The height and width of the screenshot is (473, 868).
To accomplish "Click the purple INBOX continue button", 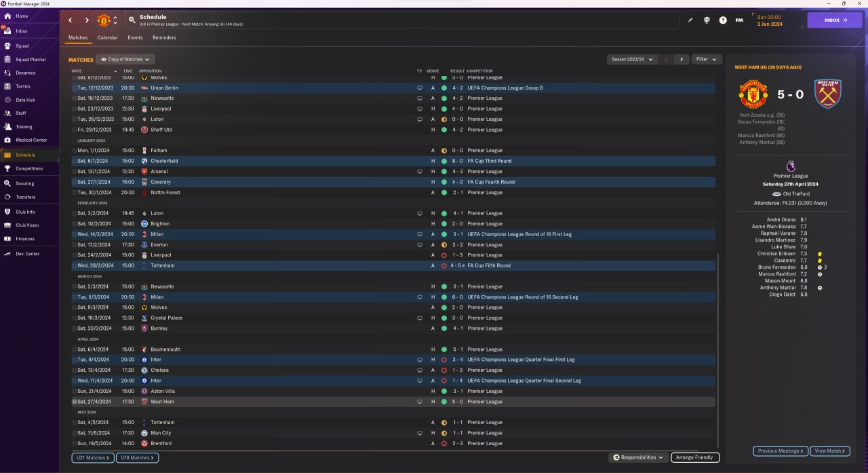I will [x=835, y=20].
